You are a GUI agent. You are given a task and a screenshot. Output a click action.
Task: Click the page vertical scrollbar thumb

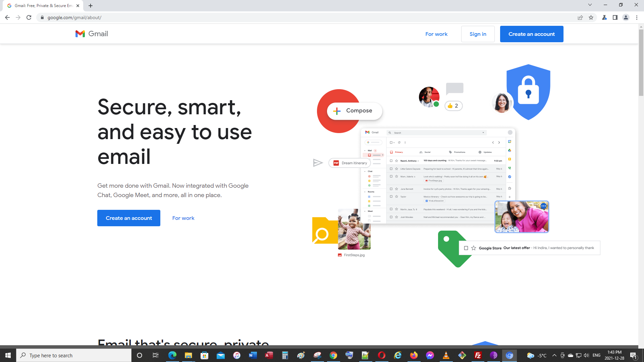641,62
